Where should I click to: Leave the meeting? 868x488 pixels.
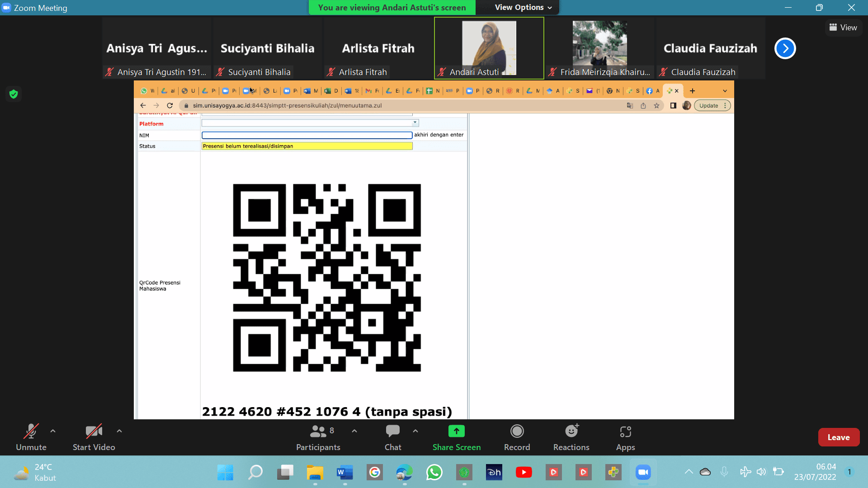point(839,437)
